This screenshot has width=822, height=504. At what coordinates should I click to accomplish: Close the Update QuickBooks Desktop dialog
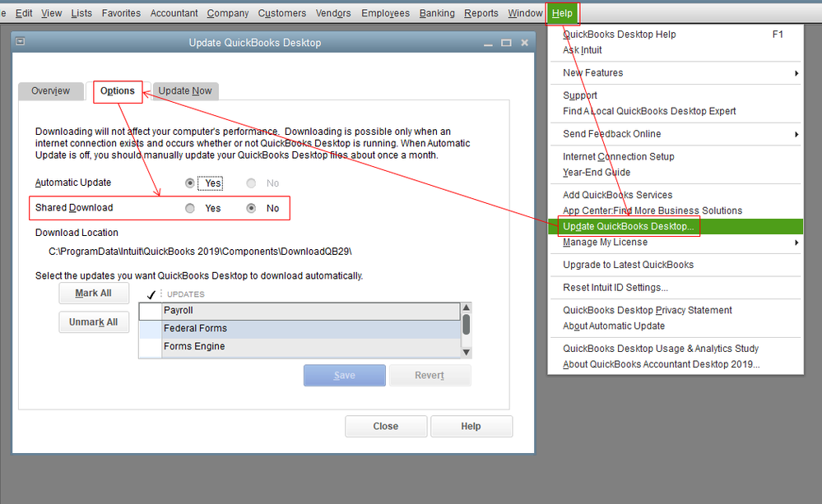coord(386,426)
